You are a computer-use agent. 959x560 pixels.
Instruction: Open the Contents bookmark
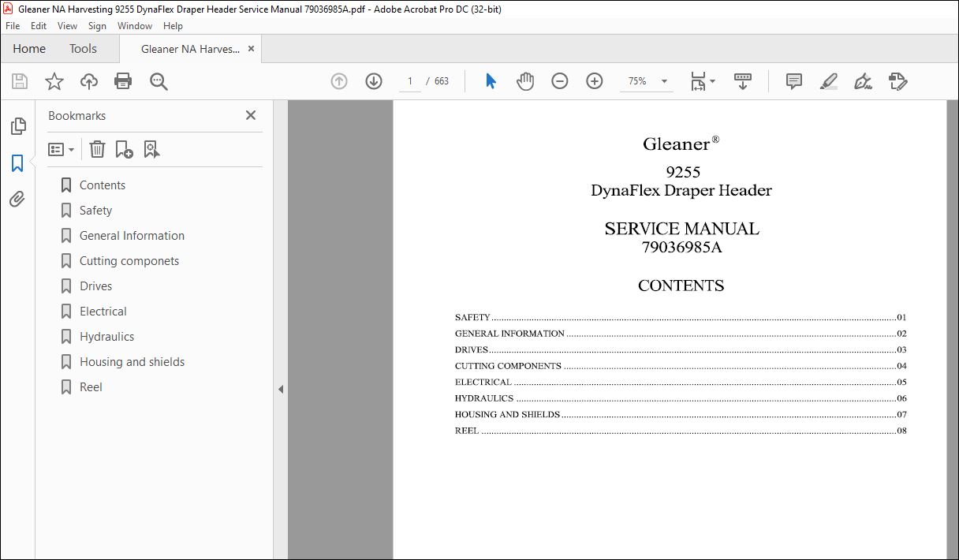click(103, 185)
